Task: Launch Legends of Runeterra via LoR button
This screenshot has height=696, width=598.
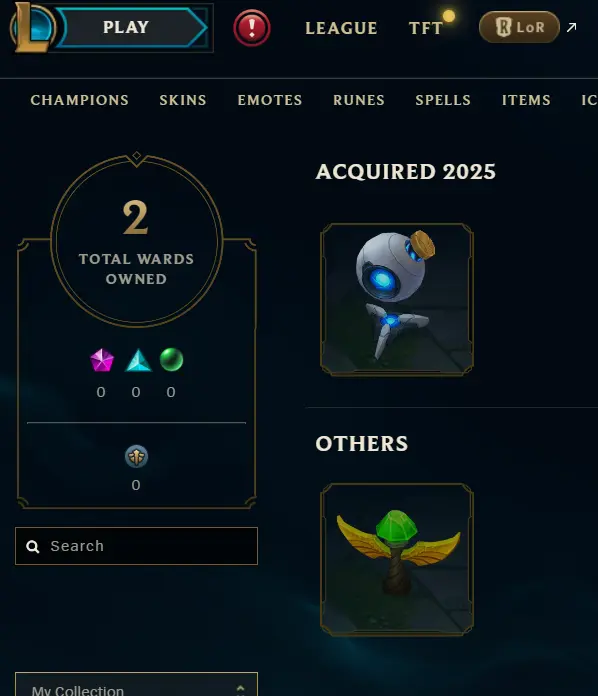Action: [519, 27]
